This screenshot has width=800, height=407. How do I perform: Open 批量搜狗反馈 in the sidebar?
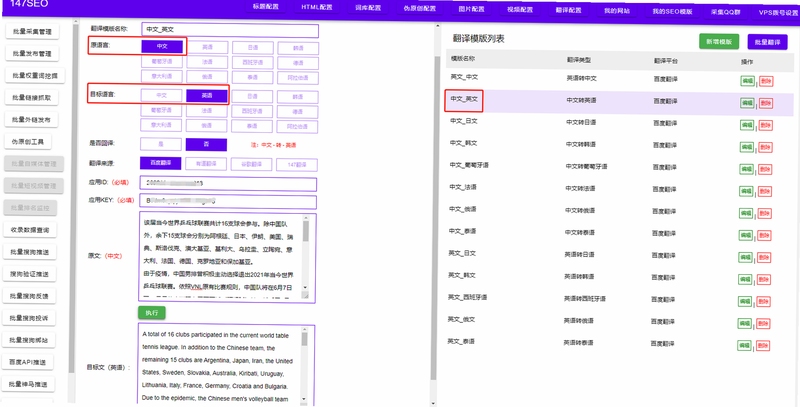(x=29, y=296)
